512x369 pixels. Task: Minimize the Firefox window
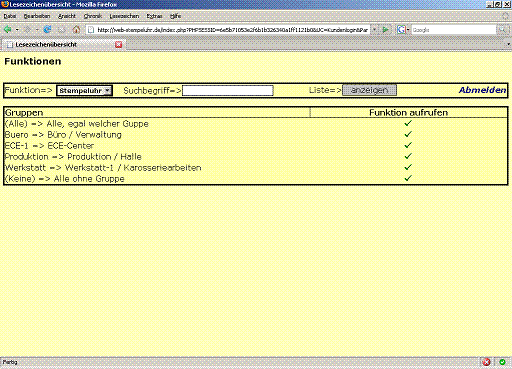(x=490, y=5)
